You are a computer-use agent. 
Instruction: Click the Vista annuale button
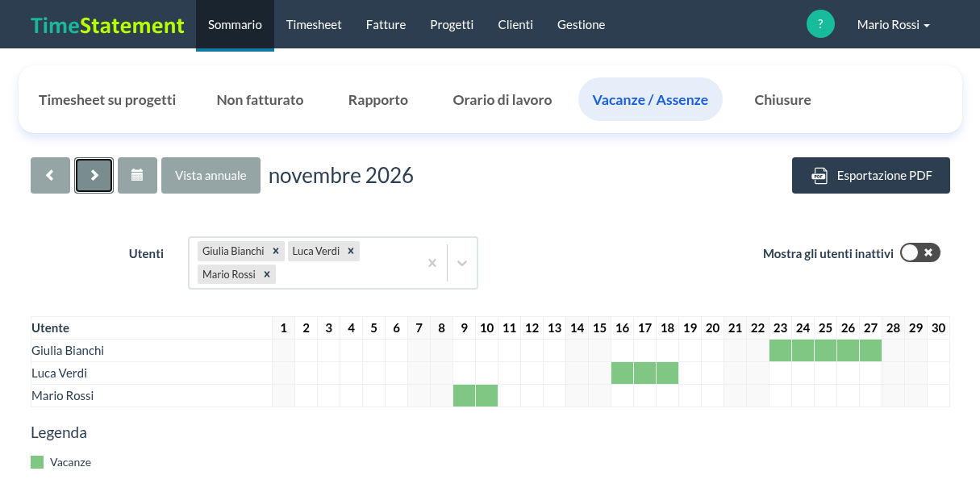[211, 175]
